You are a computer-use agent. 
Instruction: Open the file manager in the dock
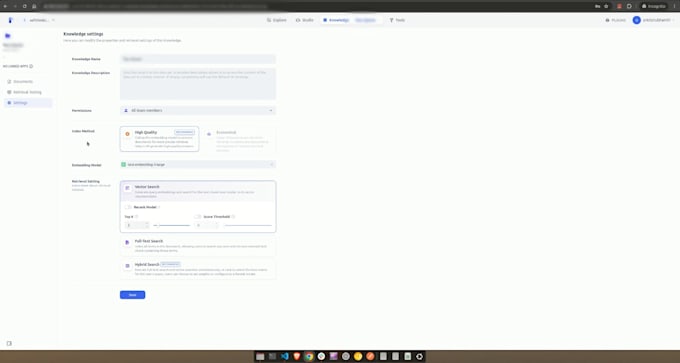260,356
